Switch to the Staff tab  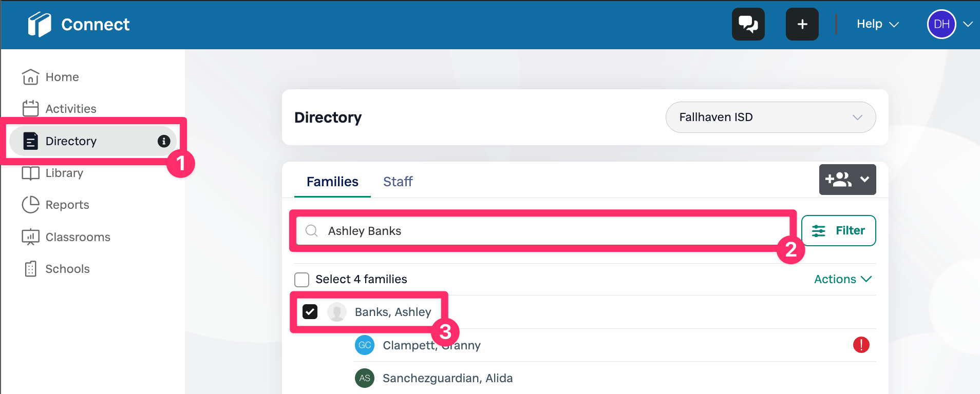[x=398, y=182]
